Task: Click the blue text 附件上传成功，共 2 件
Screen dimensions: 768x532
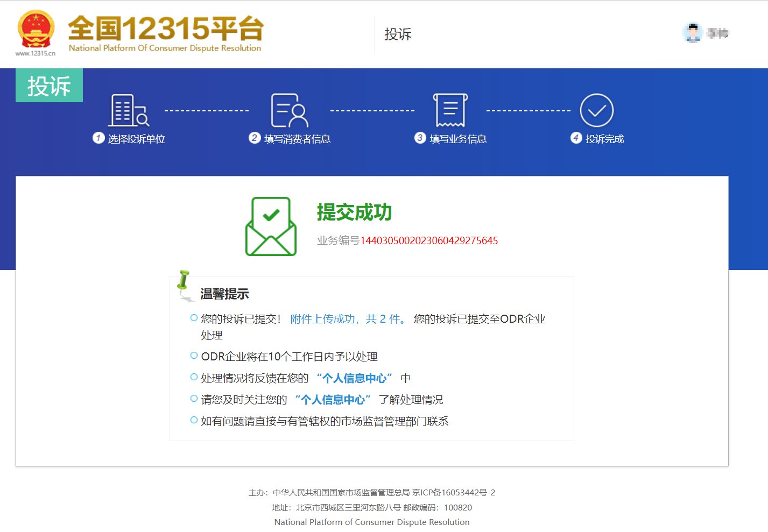Action: click(348, 319)
